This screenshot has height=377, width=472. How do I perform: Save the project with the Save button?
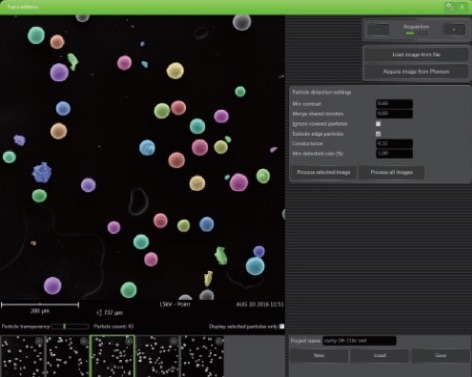click(441, 355)
